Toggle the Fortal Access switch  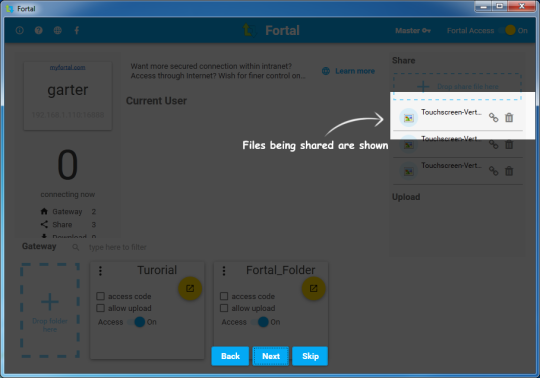coord(508,30)
